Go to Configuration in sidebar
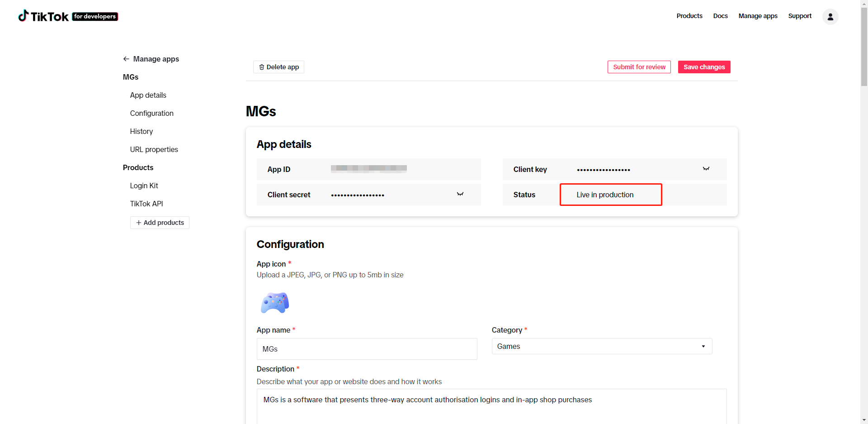 [152, 113]
